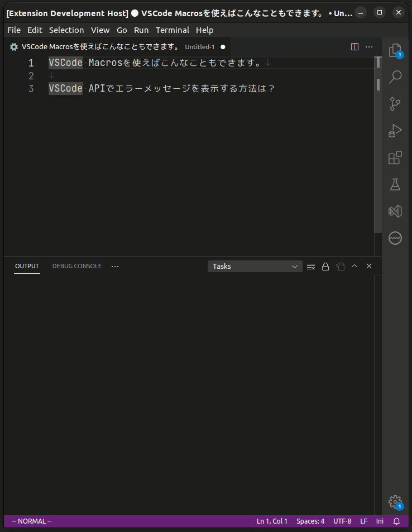412x532 pixels.
Task: Change language mode Ini
Action: click(380, 521)
